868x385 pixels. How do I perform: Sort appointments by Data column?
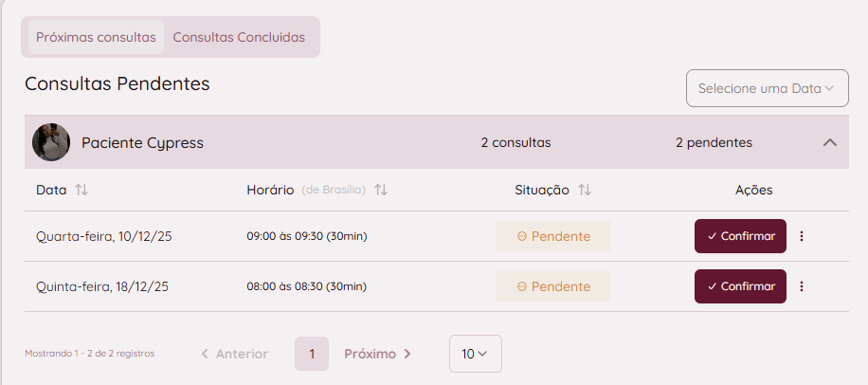click(x=81, y=190)
